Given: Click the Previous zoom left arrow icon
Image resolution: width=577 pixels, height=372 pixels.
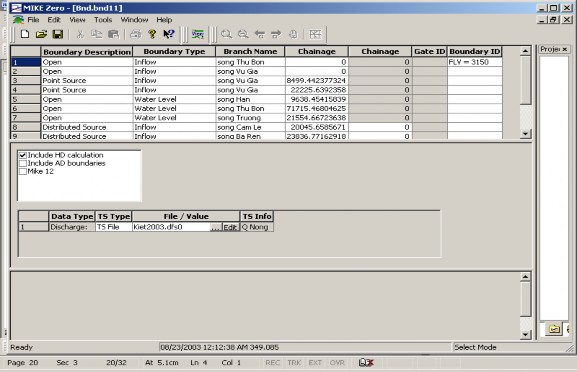Looking at the screenshot, I should pyautogui.click(x=260, y=34).
